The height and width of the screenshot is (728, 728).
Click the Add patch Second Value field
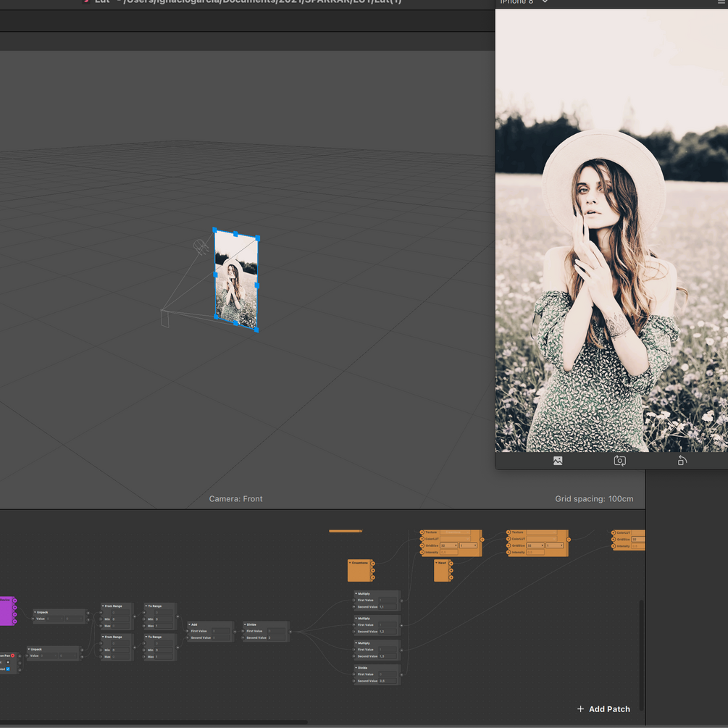tap(221, 637)
